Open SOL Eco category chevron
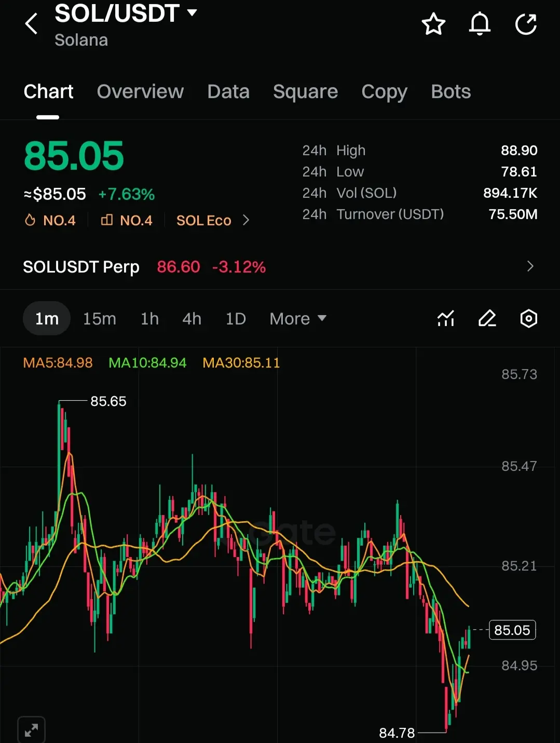Viewport: 560px width, 743px height. (246, 220)
